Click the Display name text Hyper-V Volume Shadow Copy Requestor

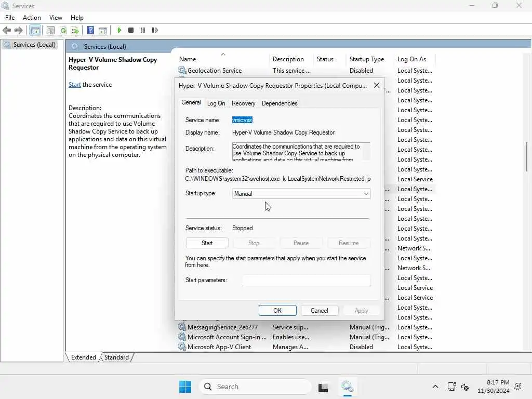[283, 132]
